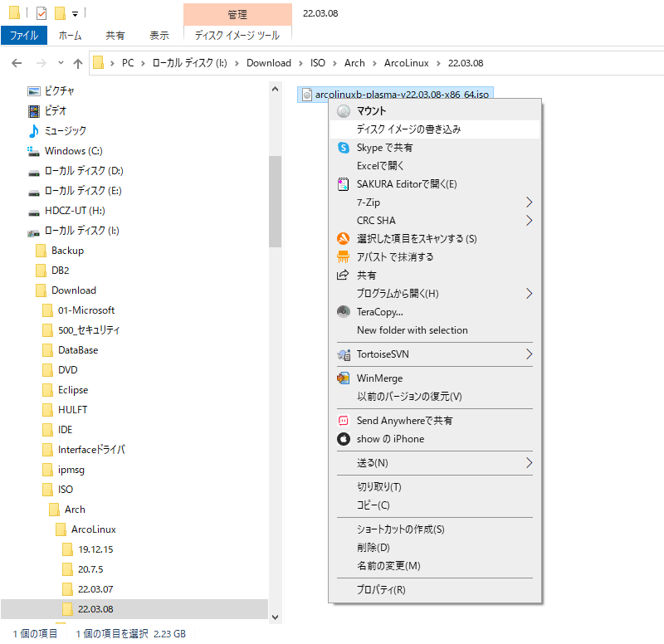Click the folder icon in address bar
The width and height of the screenshot is (664, 644).
(98, 63)
